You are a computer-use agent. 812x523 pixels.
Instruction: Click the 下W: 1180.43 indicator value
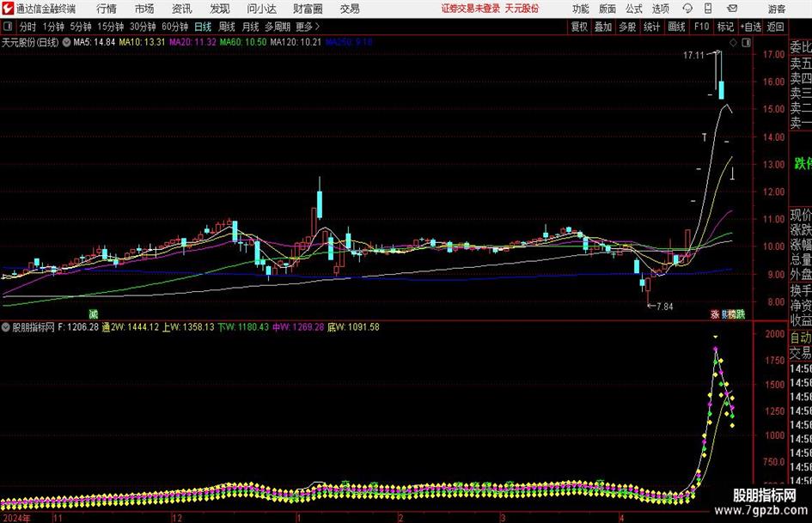(243, 327)
